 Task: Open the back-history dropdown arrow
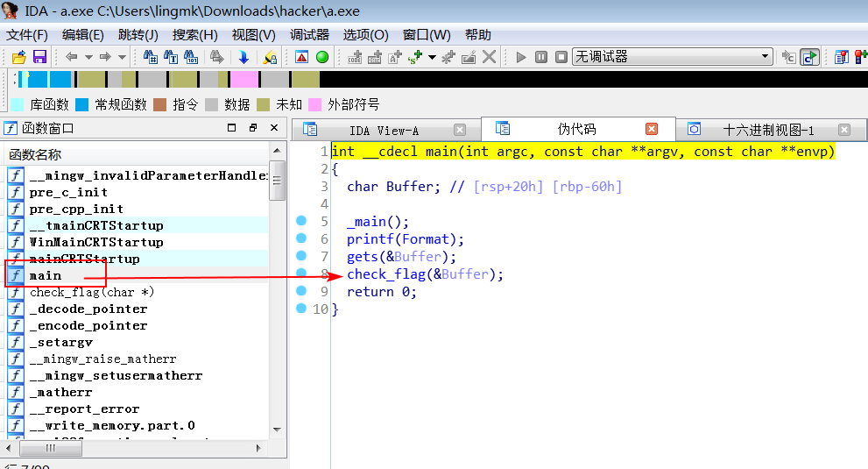pyautogui.click(x=88, y=57)
